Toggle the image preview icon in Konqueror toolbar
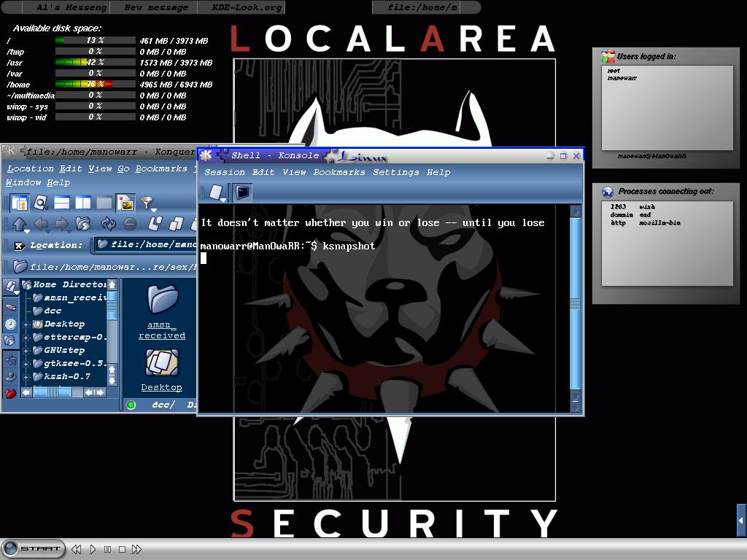This screenshot has height=560, width=747. click(125, 203)
